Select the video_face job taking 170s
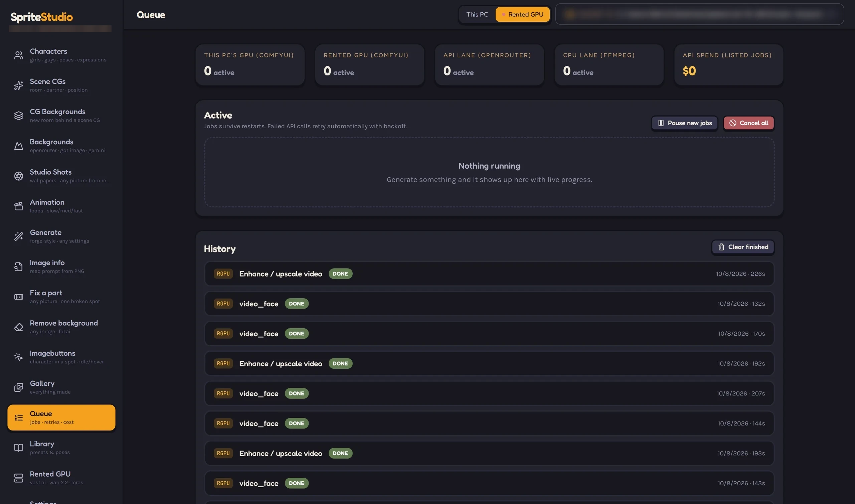 click(x=489, y=334)
